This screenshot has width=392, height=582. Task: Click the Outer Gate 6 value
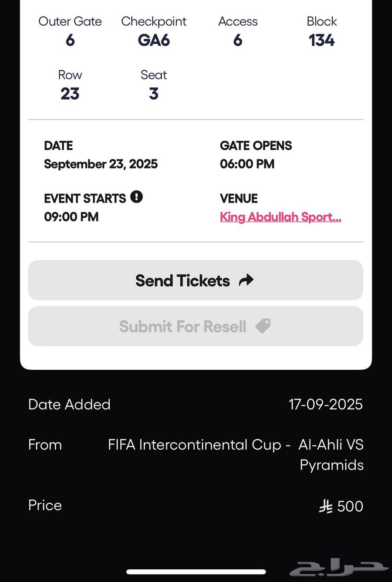(x=70, y=41)
